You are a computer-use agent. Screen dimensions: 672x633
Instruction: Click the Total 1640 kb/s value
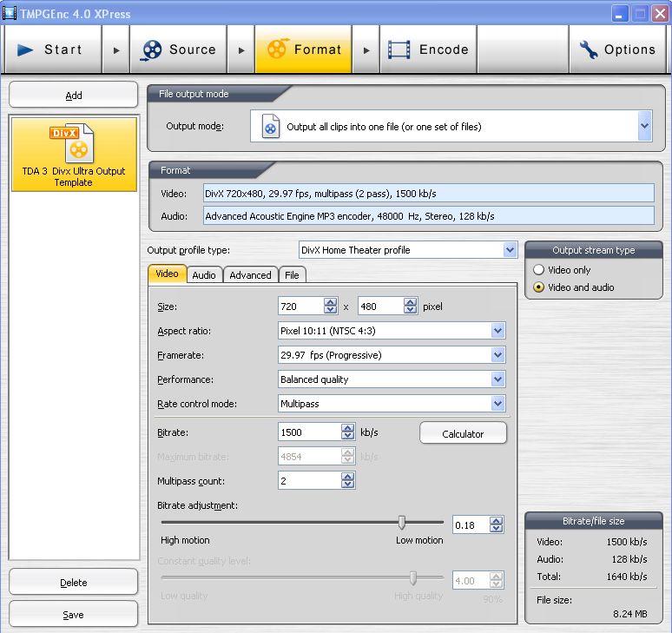[x=627, y=577]
